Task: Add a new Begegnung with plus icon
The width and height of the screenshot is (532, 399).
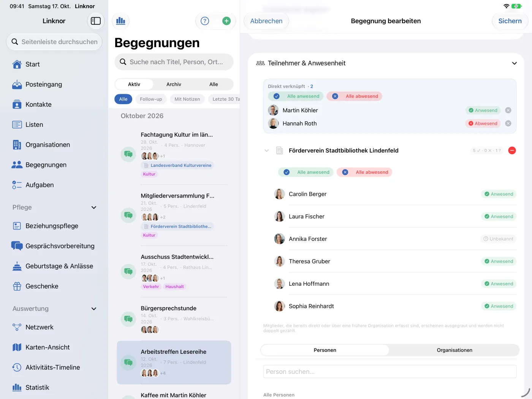Action: pyautogui.click(x=226, y=21)
